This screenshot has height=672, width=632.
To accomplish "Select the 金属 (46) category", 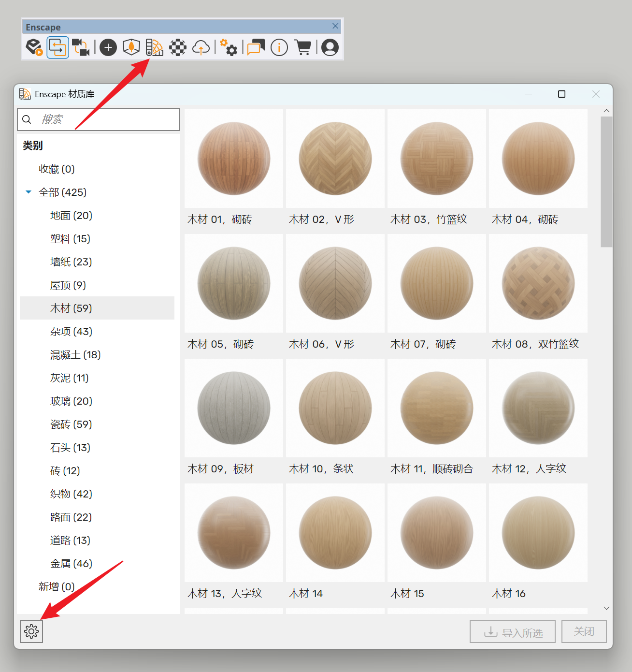I will [x=71, y=564].
